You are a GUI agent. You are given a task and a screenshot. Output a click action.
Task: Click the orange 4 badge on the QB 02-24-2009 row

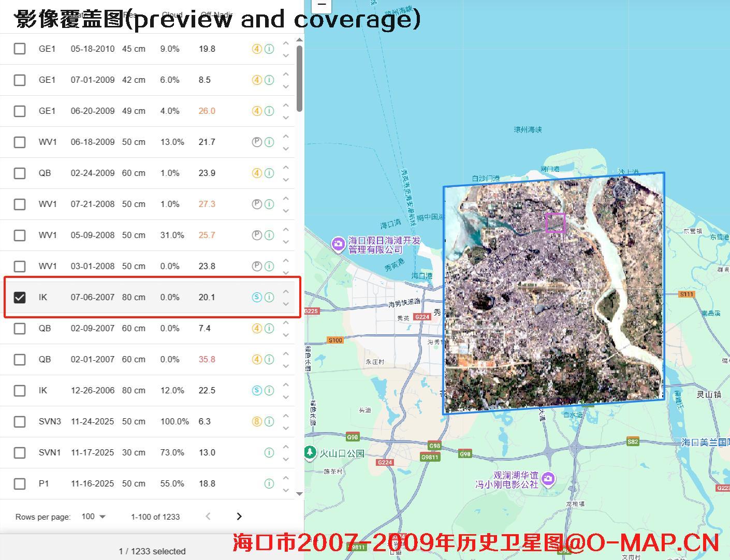(x=256, y=173)
